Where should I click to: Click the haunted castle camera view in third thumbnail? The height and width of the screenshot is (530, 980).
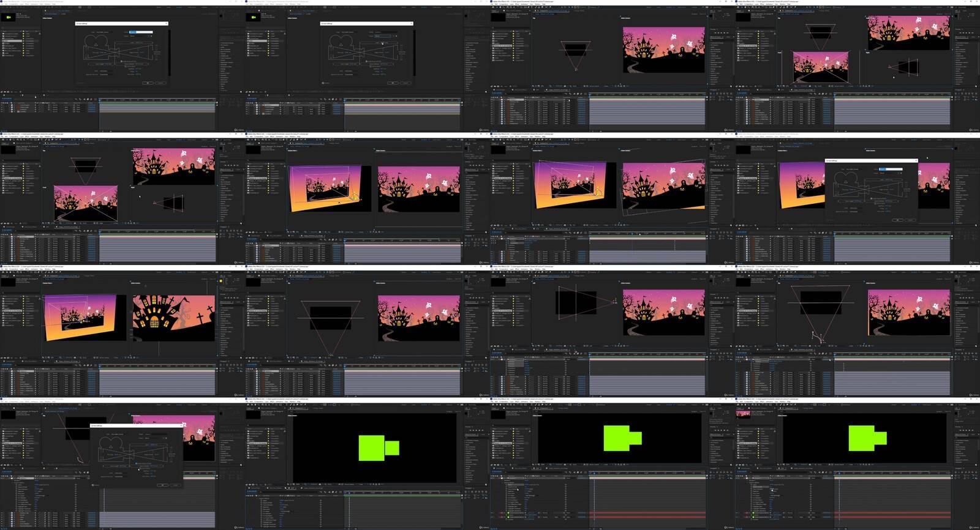(663, 50)
